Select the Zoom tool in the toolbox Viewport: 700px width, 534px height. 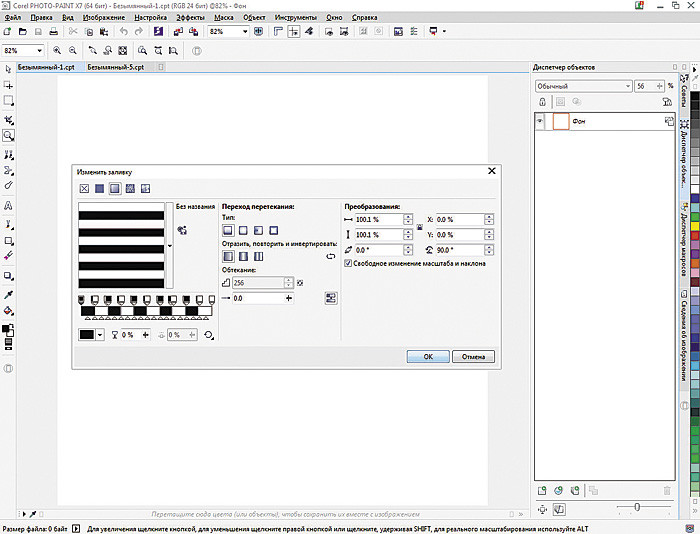pos(8,134)
